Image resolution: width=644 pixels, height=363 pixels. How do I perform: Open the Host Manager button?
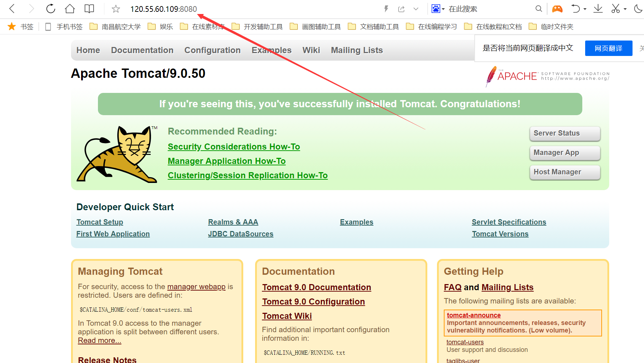coord(565,172)
